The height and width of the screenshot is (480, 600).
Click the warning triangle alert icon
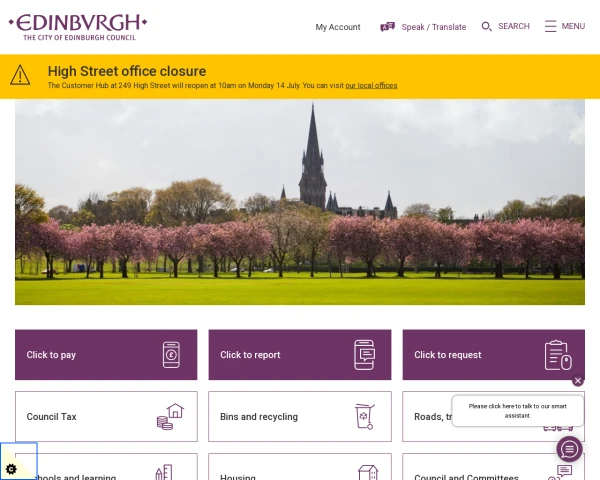[x=20, y=75]
